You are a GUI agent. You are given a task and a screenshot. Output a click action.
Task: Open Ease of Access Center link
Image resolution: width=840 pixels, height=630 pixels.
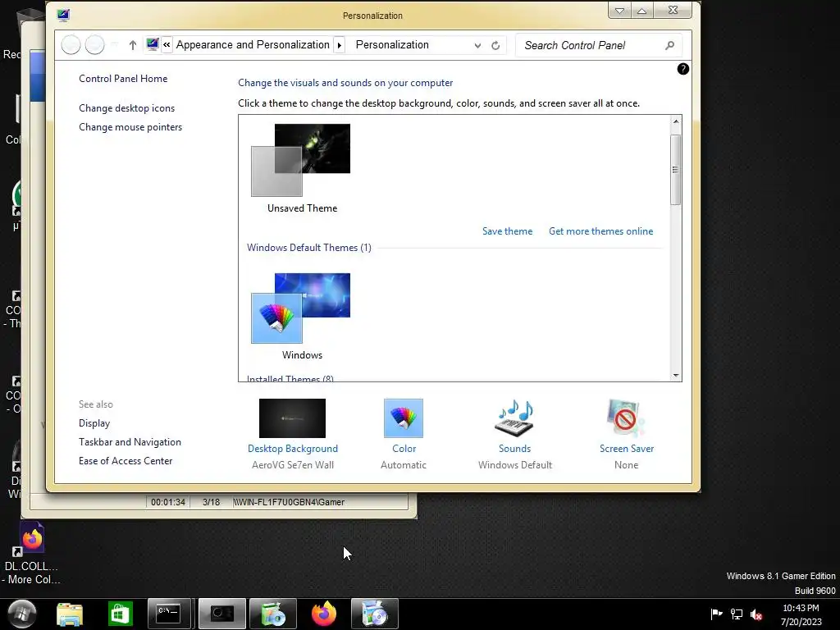click(x=126, y=461)
